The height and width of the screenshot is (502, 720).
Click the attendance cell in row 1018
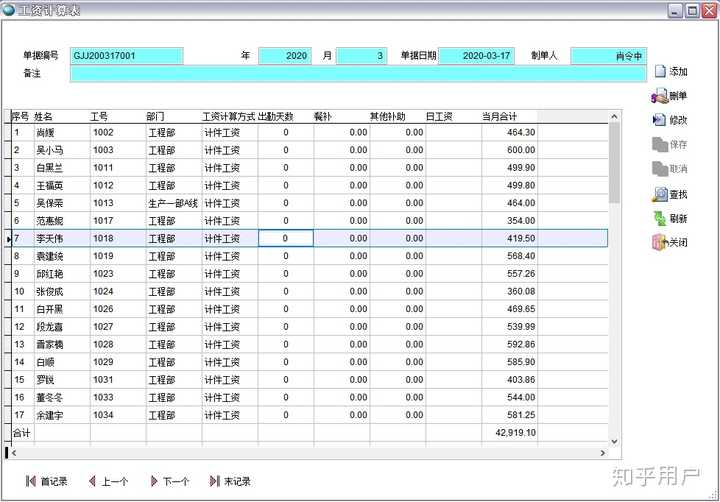(x=286, y=238)
